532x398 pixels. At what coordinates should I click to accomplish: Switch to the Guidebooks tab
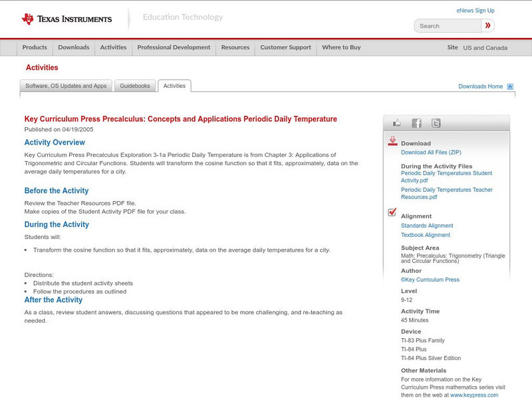(135, 86)
